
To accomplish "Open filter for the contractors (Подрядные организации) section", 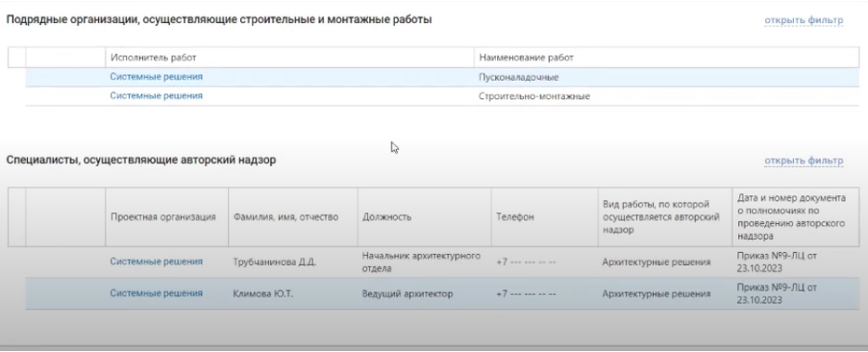I will coord(804,20).
